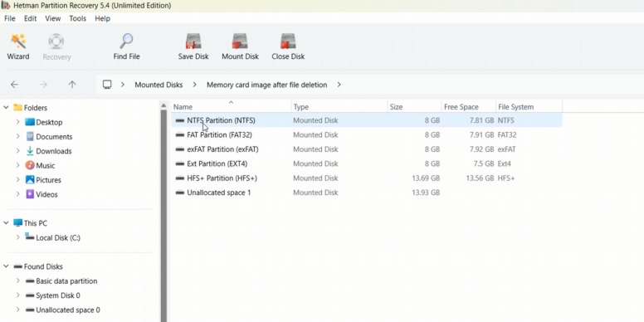Expand Local Disk (C:) node
The width and height of the screenshot is (644, 322).
point(18,237)
